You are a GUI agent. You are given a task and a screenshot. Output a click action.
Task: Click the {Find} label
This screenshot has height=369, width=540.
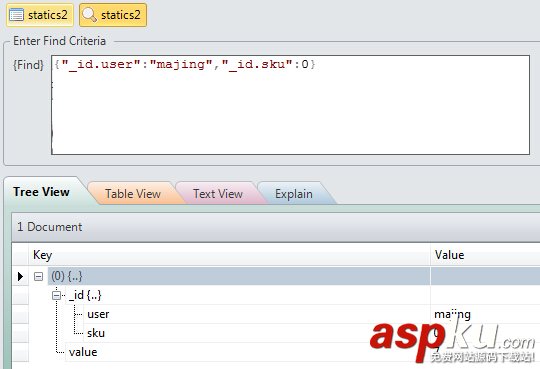tap(28, 64)
